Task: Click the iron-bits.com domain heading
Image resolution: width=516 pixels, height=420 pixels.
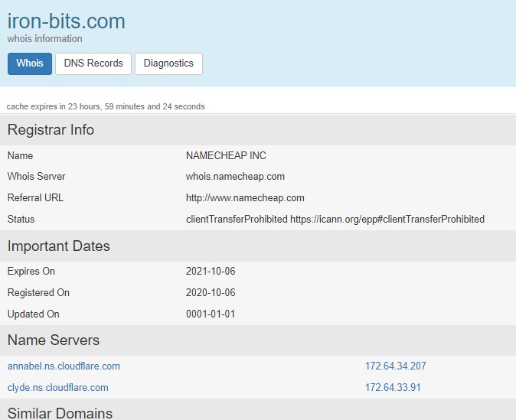Action: tap(66, 21)
